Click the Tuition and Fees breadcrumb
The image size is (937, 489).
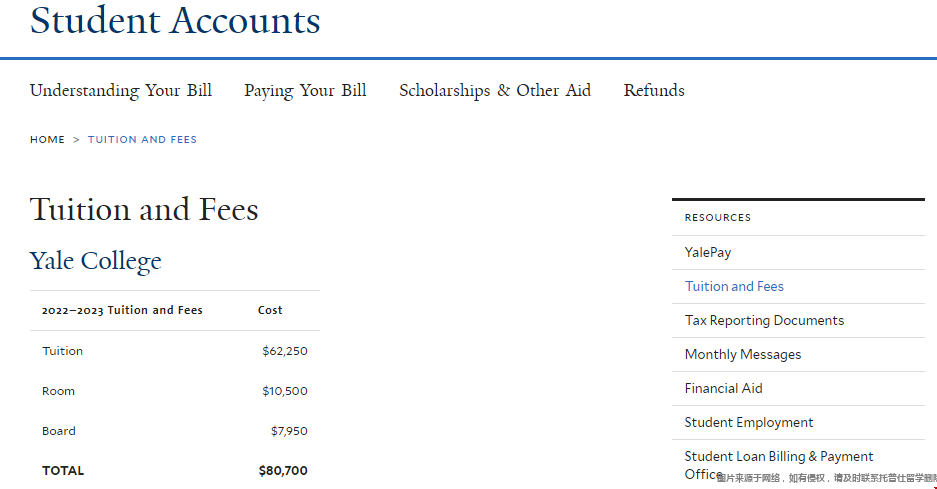pos(142,140)
